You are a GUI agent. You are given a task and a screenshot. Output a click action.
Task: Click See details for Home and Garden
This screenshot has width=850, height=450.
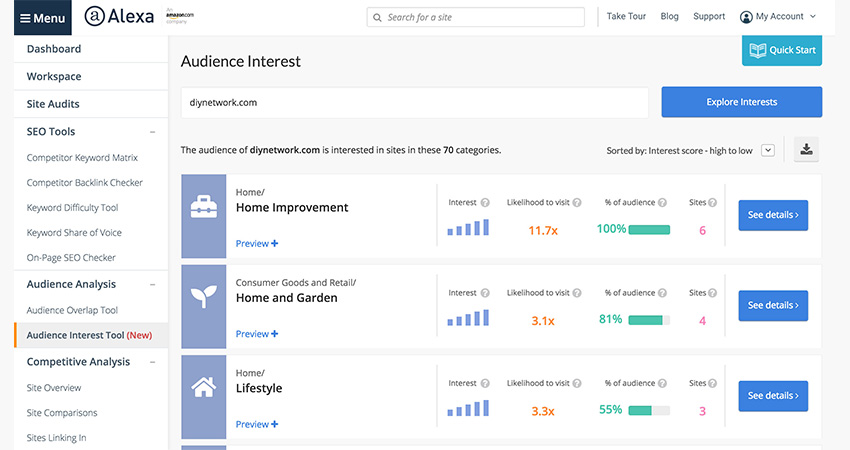pyautogui.click(x=773, y=306)
